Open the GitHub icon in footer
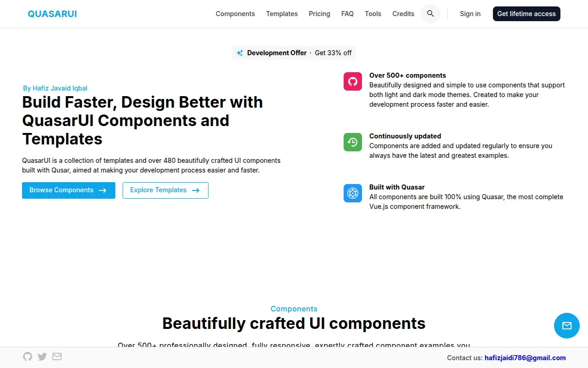 pos(28,356)
